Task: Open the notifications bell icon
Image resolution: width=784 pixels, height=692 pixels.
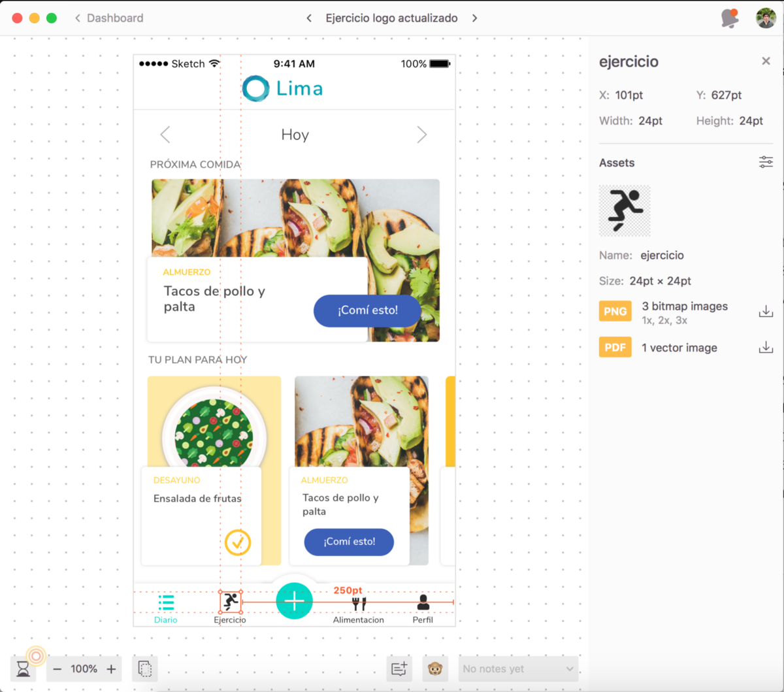Action: pos(730,18)
